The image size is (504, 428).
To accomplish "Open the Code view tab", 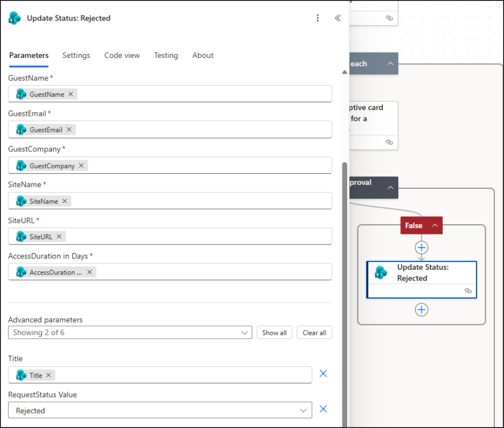I will [x=122, y=55].
